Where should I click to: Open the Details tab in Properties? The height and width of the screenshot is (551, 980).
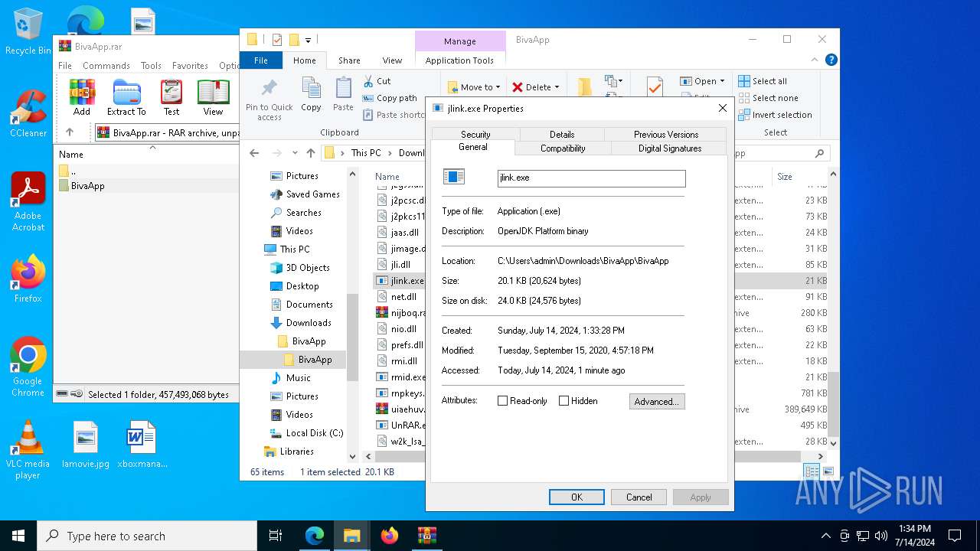pyautogui.click(x=562, y=134)
